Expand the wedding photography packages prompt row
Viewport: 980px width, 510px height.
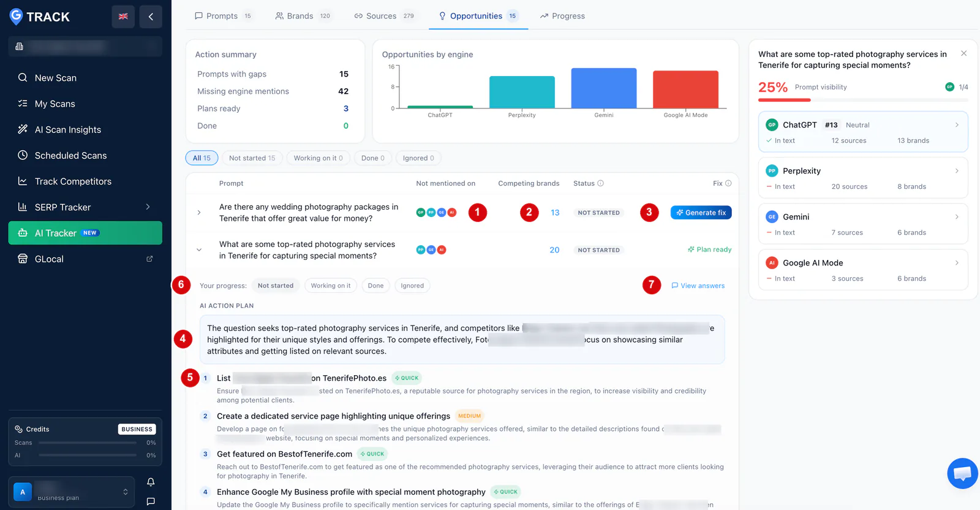[x=199, y=213]
